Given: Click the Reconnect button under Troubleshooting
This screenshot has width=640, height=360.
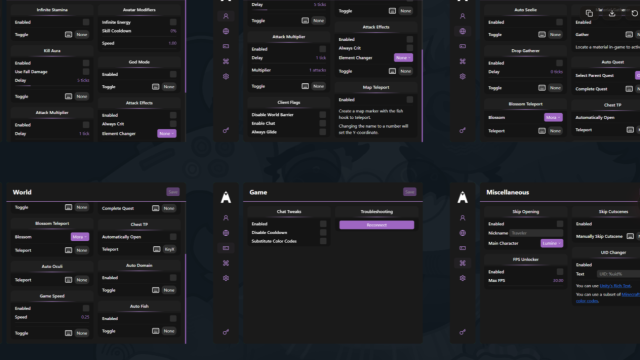Looking at the screenshot, I should coord(377,225).
